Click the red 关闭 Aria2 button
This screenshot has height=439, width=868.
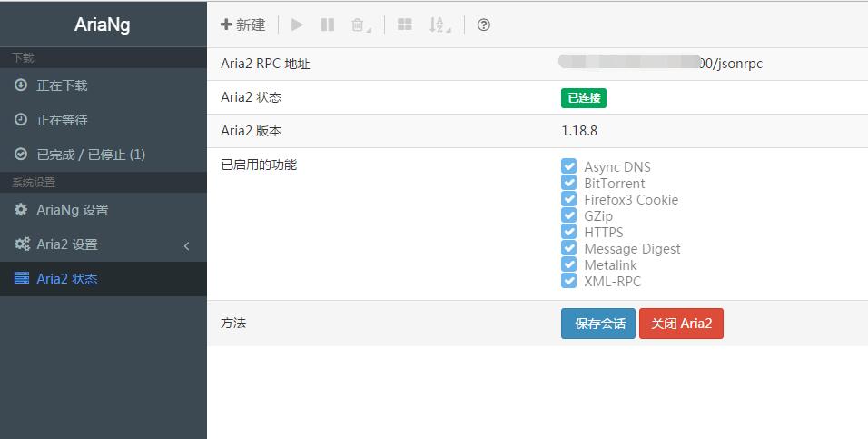click(682, 324)
